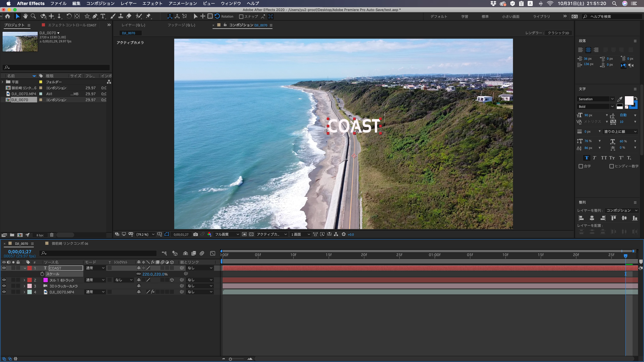Switch to 御前崎 リンクコンポ 06 timeline tab
This screenshot has width=644, height=362.
(x=70, y=243)
